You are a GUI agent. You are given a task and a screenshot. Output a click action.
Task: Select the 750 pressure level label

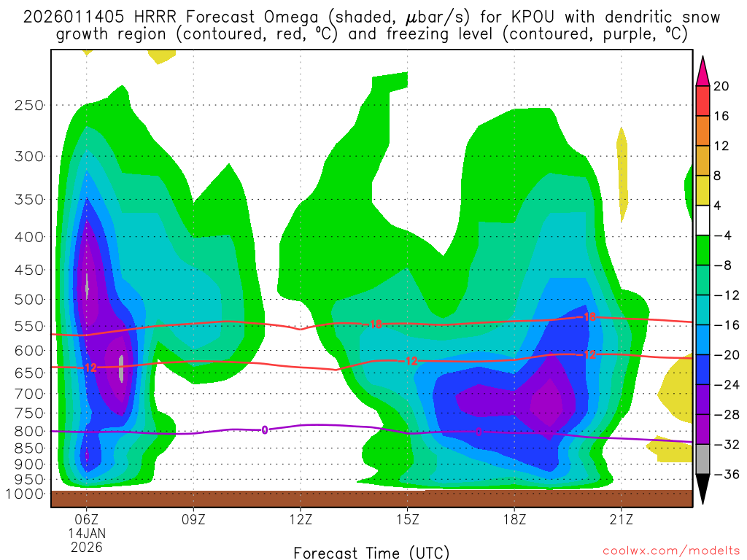pos(29,413)
